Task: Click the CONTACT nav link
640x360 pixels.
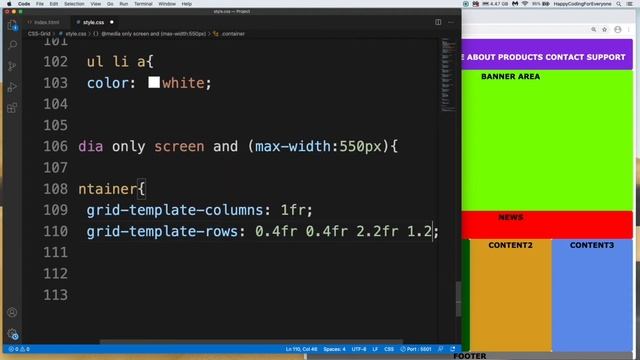Action: click(565, 57)
